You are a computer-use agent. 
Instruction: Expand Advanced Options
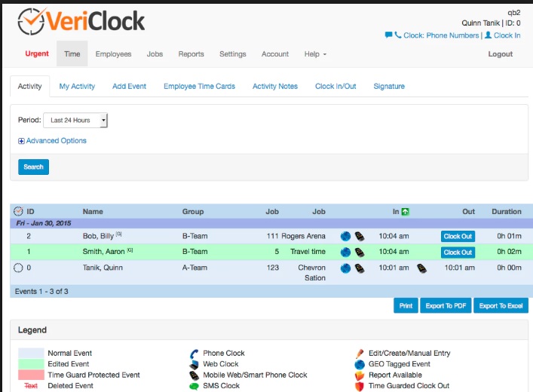(53, 141)
